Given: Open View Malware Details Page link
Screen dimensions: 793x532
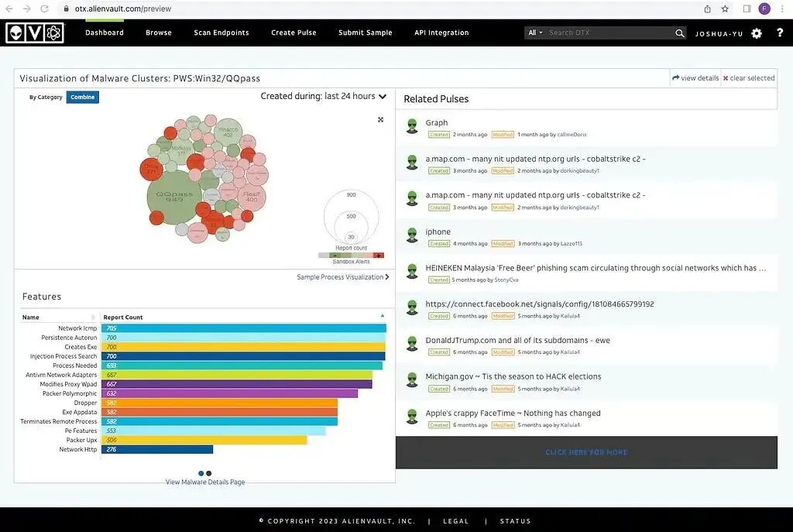Looking at the screenshot, I should pyautogui.click(x=205, y=482).
